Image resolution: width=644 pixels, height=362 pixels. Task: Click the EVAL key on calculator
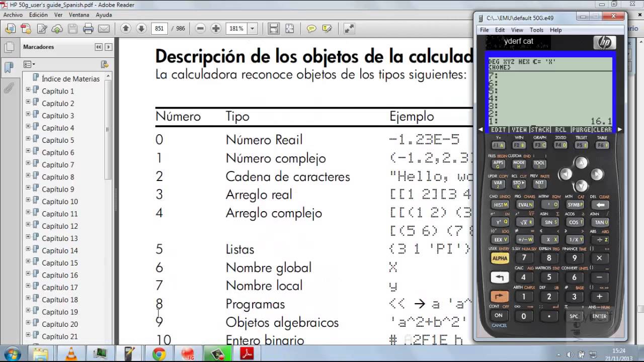525,205
